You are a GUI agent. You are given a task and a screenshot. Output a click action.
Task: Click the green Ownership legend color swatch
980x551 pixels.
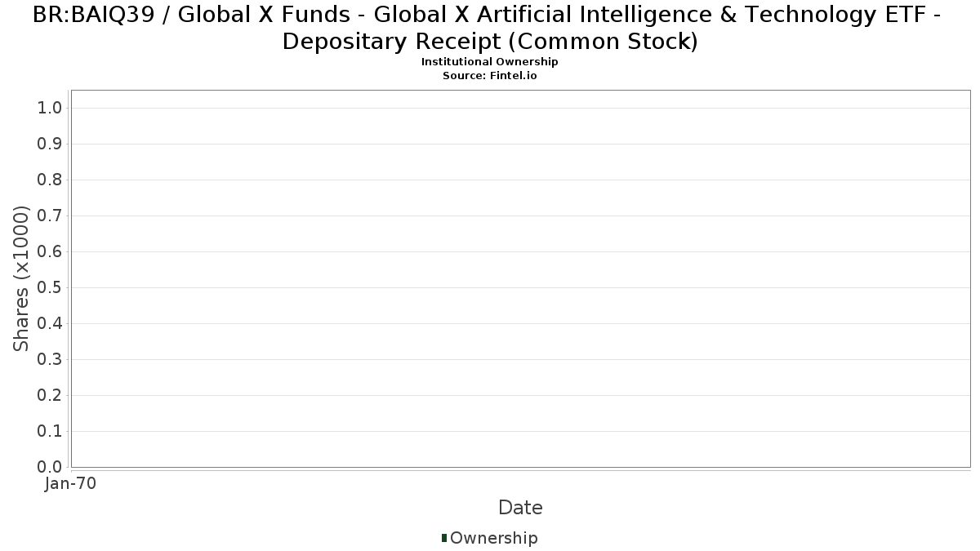tap(444, 537)
